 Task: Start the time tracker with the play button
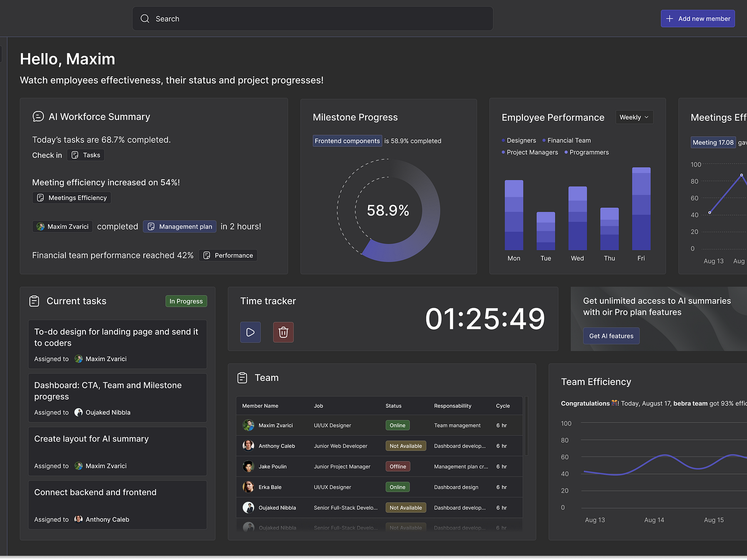point(250,332)
